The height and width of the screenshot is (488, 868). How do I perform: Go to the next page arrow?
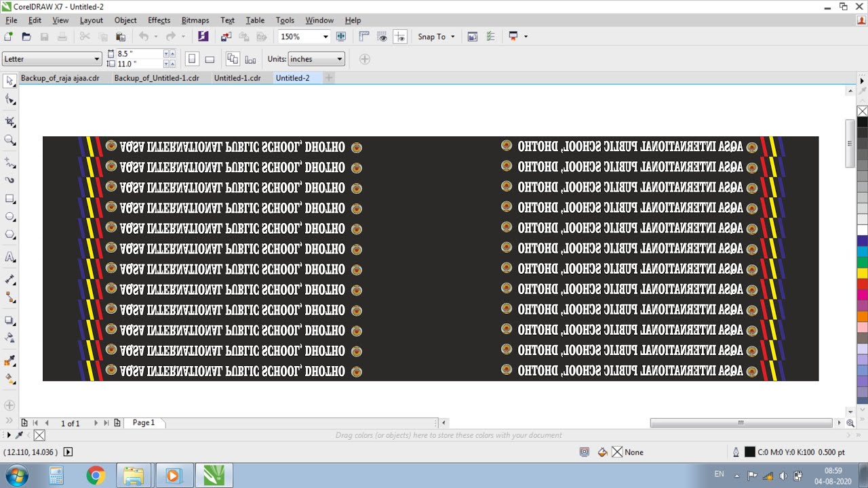pos(96,423)
